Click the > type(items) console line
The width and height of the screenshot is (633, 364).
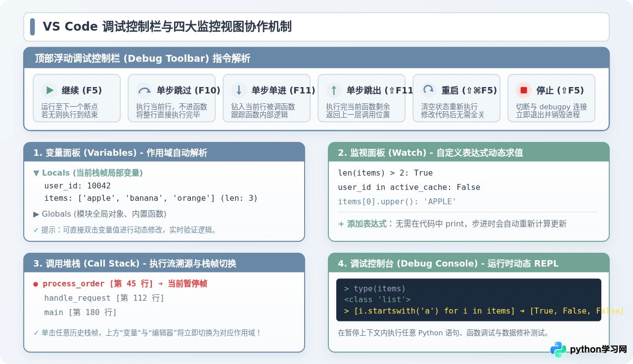pos(375,289)
